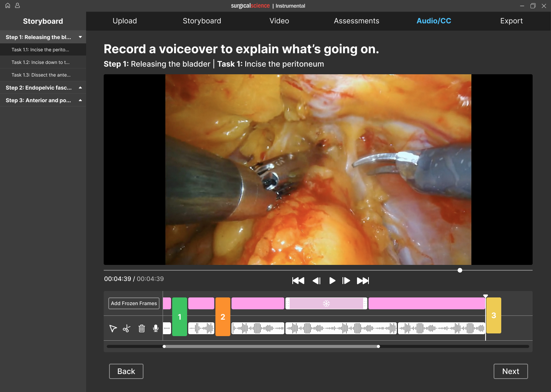This screenshot has width=551, height=392.
Task: Expand Step 2: Endopelvic fascia section
Action: pos(80,88)
